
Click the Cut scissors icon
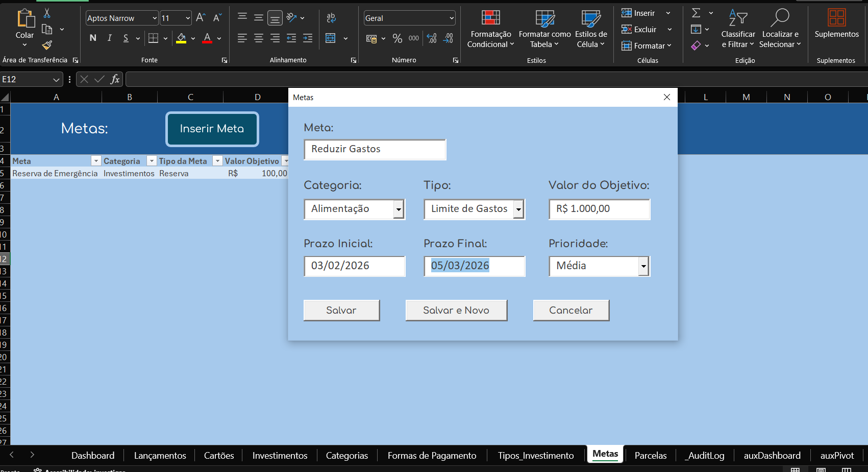pos(47,13)
